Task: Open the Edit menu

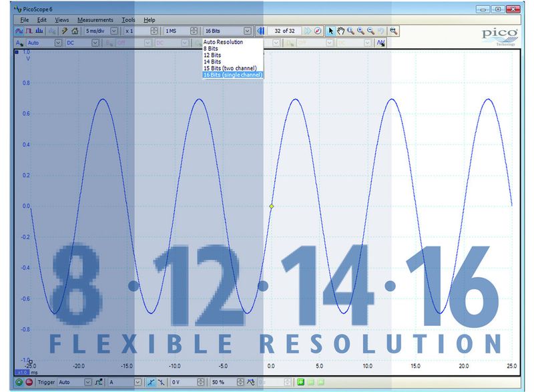Action: [x=42, y=20]
